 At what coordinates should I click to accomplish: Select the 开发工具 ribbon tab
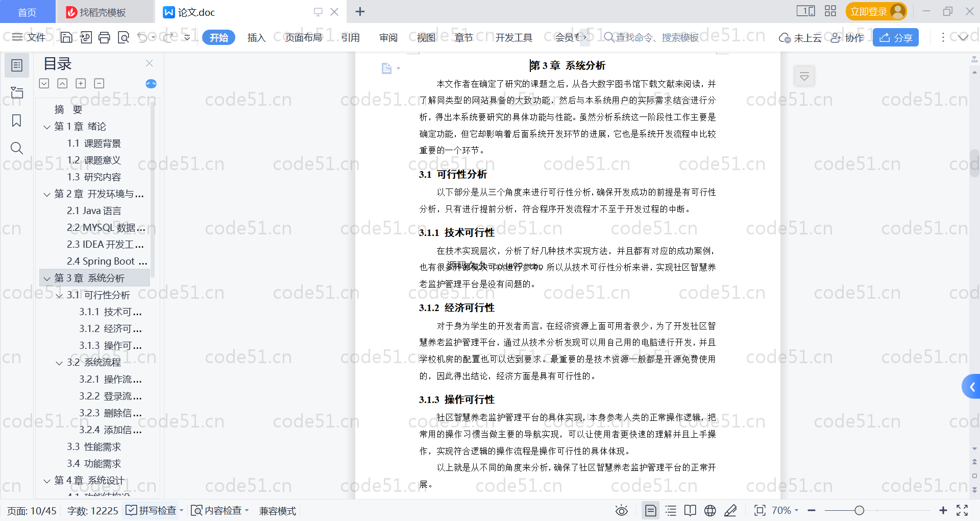point(513,37)
